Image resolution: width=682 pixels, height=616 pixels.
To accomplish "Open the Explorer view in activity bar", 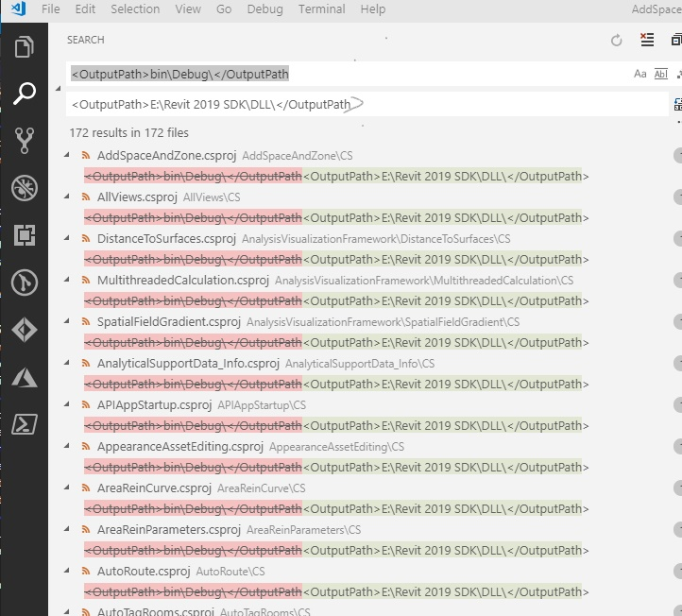I will 25,47.
